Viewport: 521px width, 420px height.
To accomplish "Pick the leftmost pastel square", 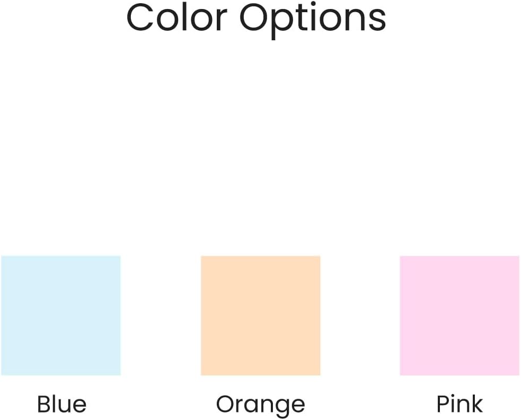I will tap(61, 315).
